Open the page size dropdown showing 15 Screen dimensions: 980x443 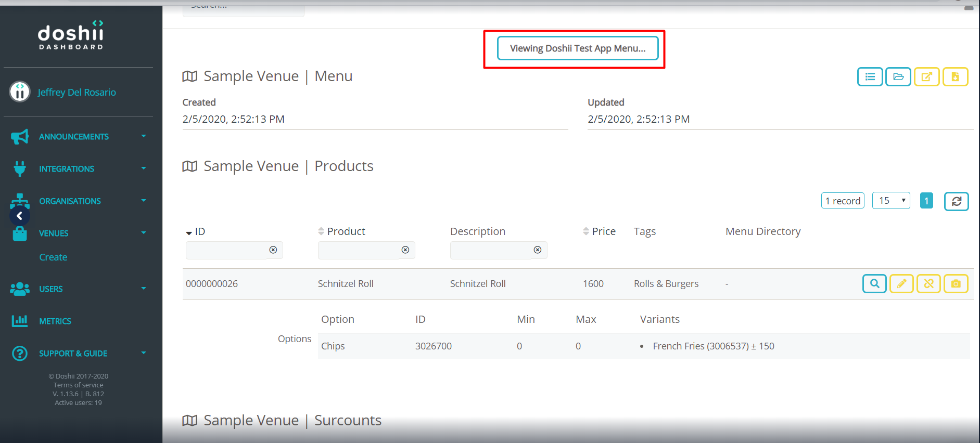click(x=891, y=201)
